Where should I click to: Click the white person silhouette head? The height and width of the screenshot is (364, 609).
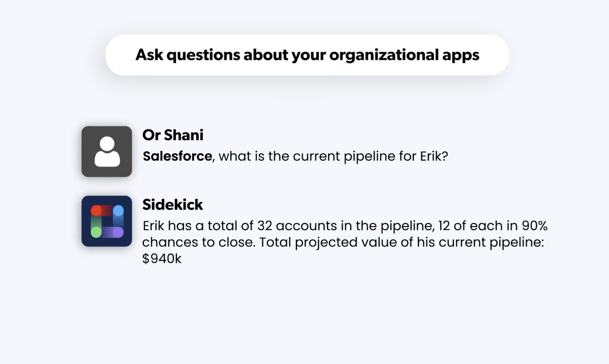107,143
